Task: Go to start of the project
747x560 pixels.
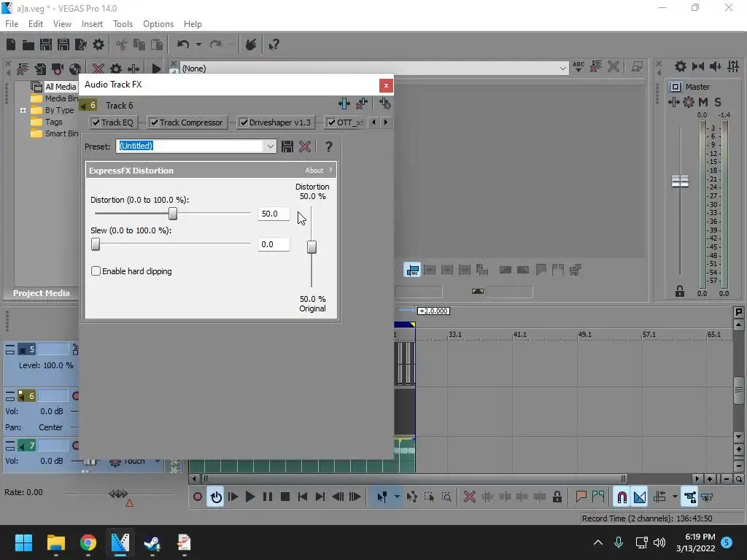Action: [x=303, y=497]
